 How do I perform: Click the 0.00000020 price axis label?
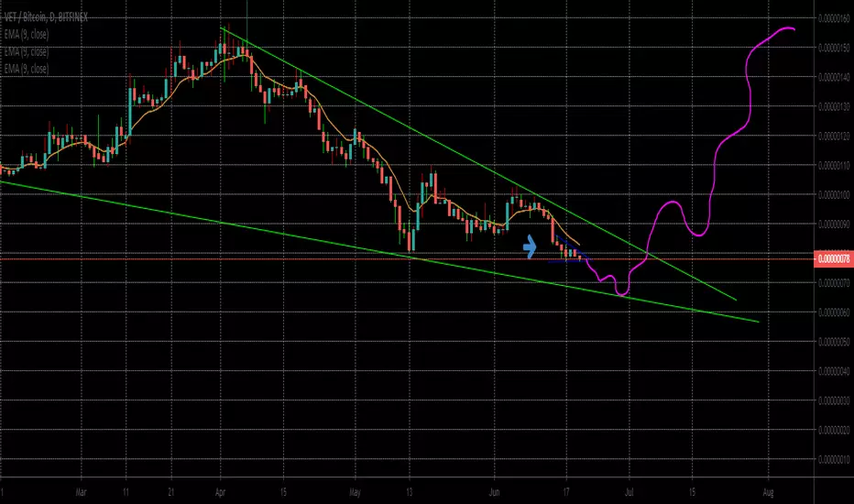coord(834,430)
